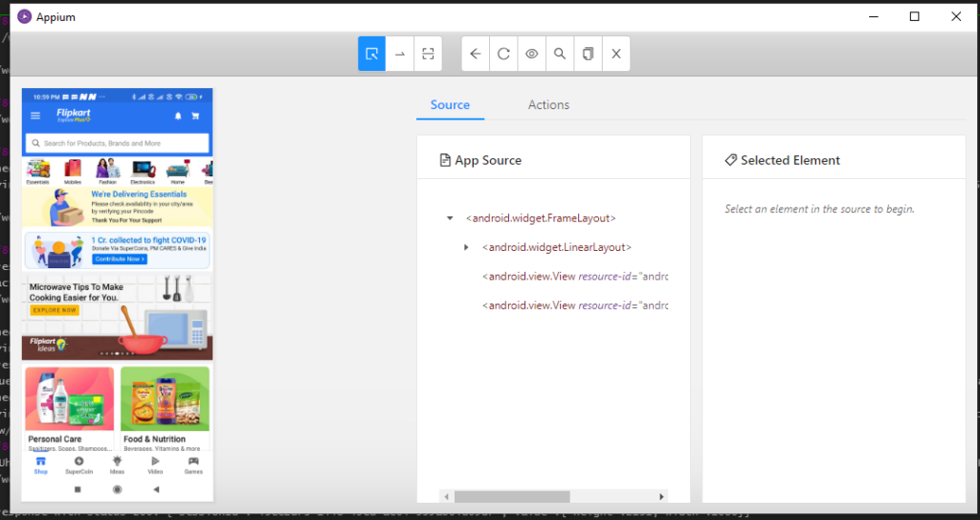Click the horizontal scrollbar thumb in App Source

pyautogui.click(x=512, y=497)
